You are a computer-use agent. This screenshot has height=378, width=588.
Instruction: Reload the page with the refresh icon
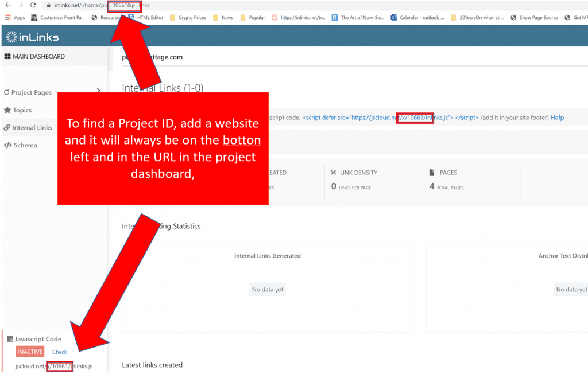click(x=33, y=5)
